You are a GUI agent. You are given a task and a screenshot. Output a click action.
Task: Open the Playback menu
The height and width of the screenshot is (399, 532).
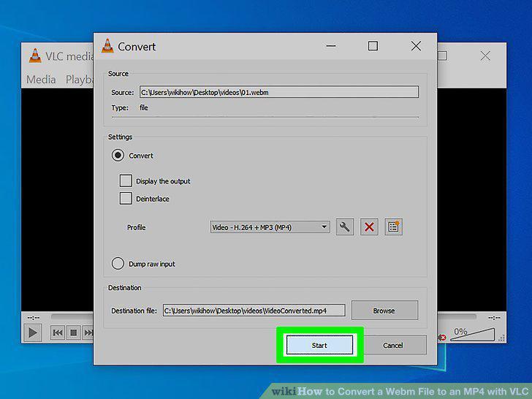pos(80,80)
